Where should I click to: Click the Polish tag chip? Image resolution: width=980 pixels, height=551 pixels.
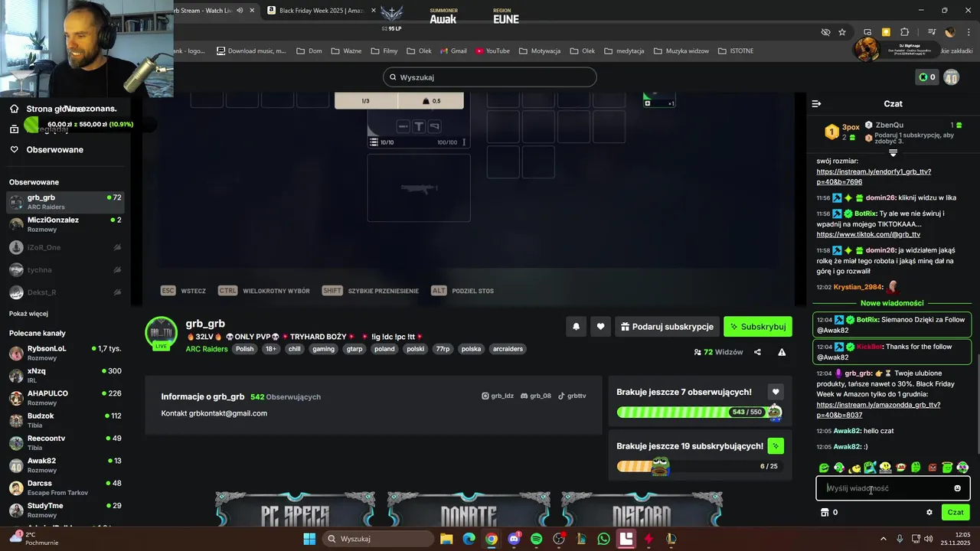coord(245,349)
